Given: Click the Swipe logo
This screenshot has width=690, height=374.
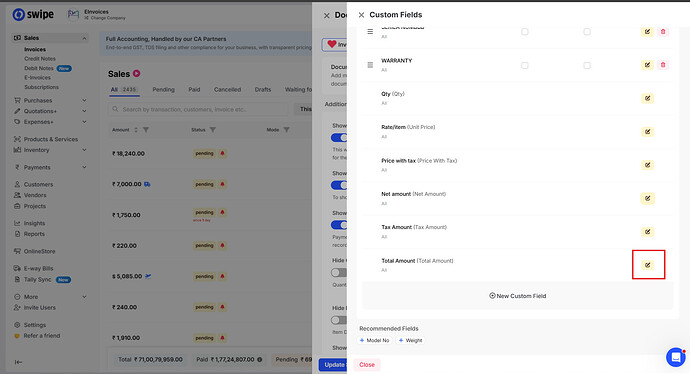Looking at the screenshot, I should point(33,15).
